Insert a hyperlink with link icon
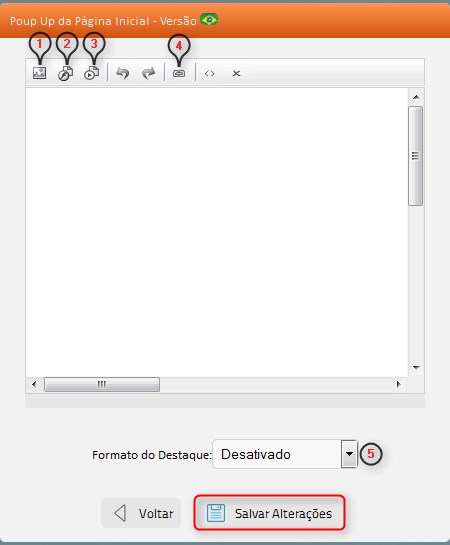This screenshot has height=545, width=450. 179,73
